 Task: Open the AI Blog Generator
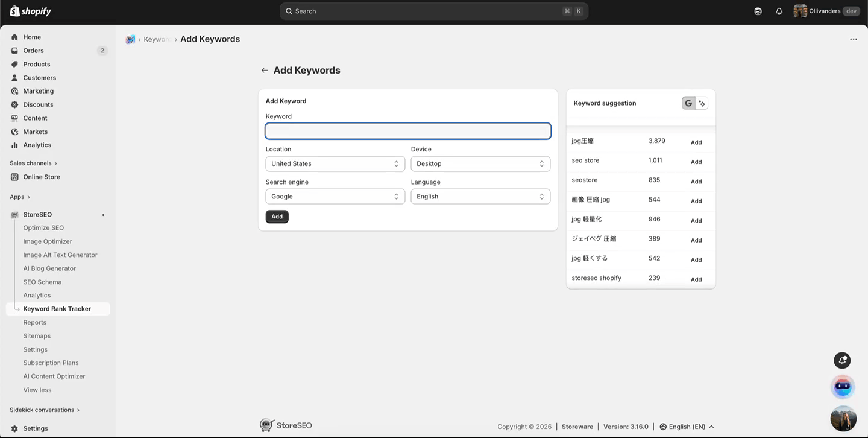point(51,268)
